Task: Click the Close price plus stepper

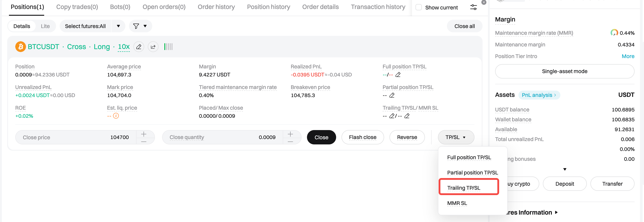Action: [x=144, y=134]
